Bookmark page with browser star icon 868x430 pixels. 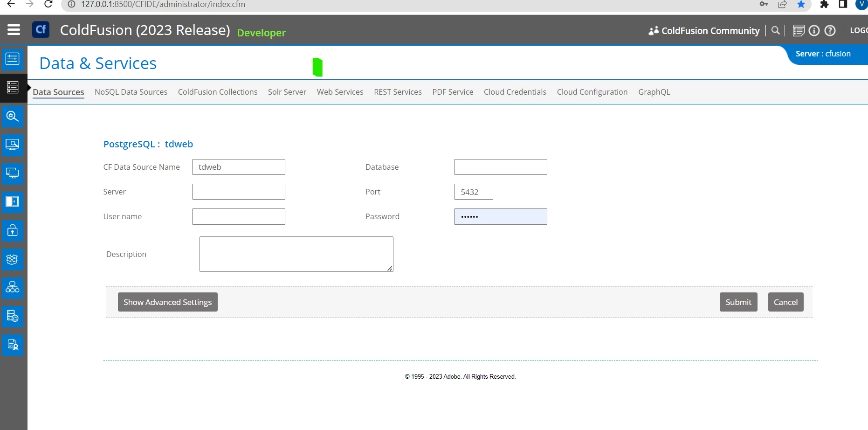point(801,4)
